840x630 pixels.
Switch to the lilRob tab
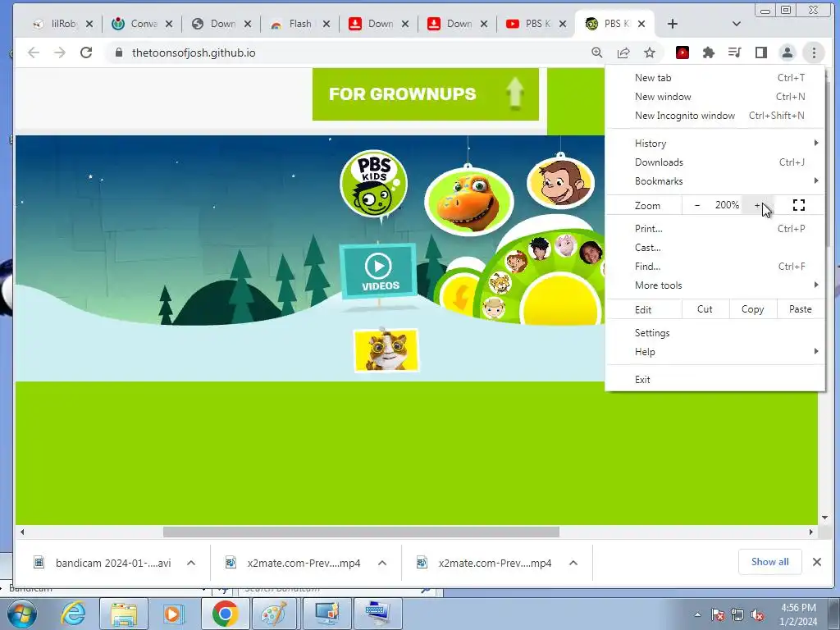click(57, 24)
